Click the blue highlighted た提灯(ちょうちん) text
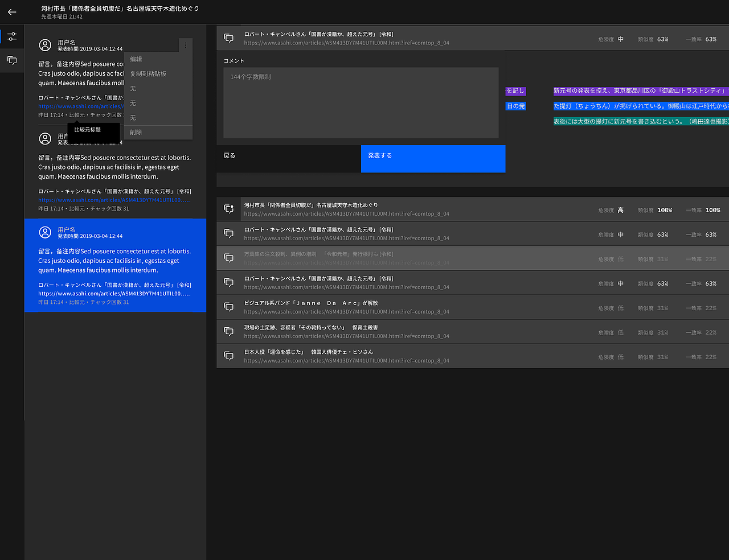729x560 pixels. coord(641,106)
